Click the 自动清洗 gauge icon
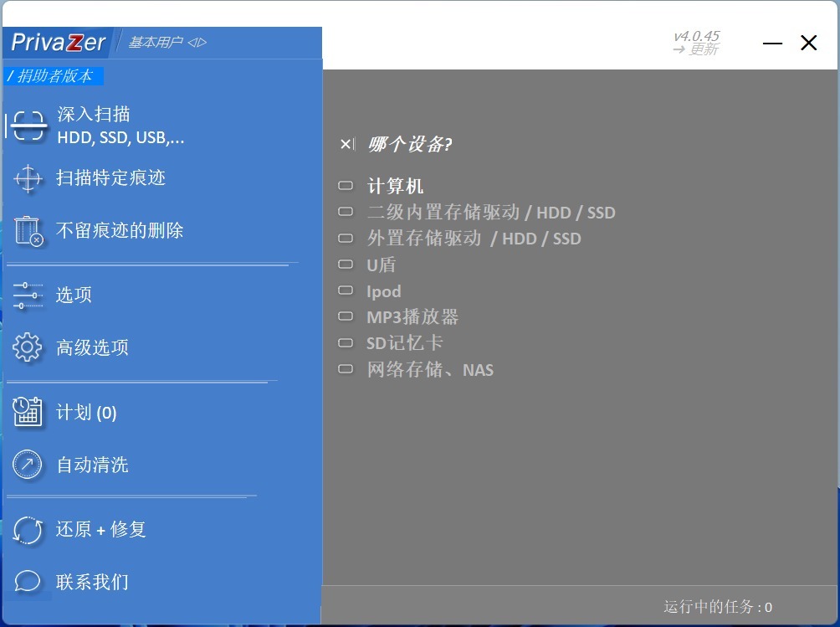Screen dimensions: 840x627 point(28,465)
